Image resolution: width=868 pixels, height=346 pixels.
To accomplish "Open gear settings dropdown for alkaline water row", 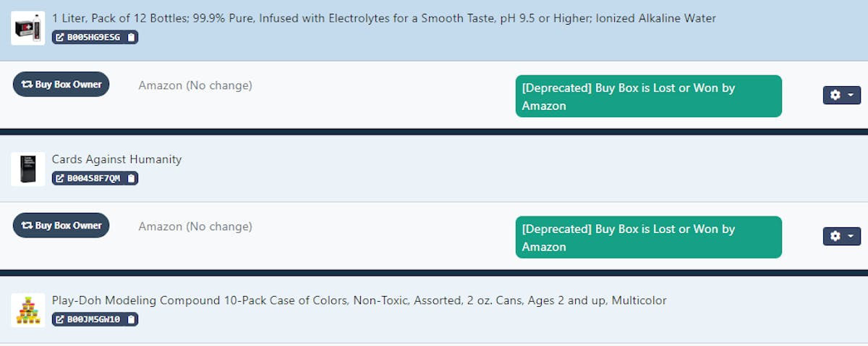I will [x=841, y=95].
